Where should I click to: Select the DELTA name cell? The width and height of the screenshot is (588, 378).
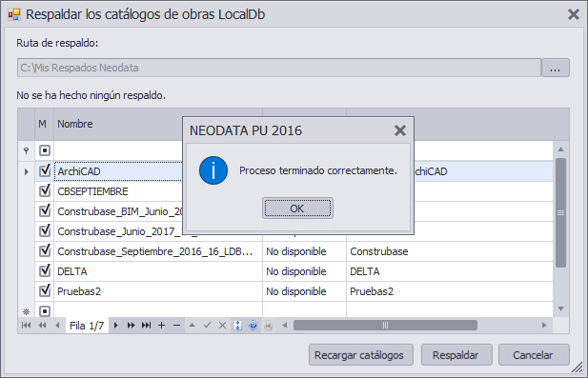tap(158, 271)
